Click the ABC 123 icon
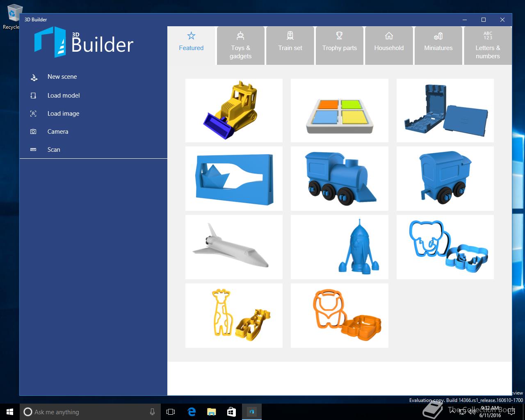 click(x=488, y=36)
